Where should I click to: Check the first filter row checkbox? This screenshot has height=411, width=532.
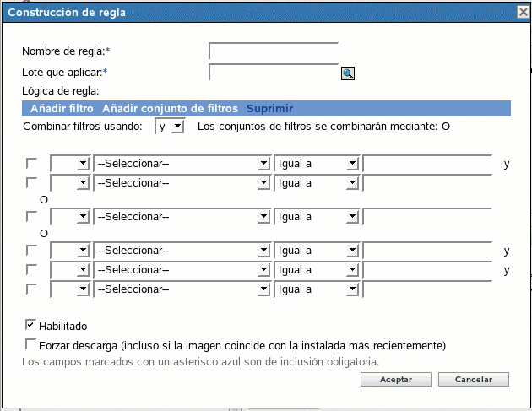[x=32, y=163]
